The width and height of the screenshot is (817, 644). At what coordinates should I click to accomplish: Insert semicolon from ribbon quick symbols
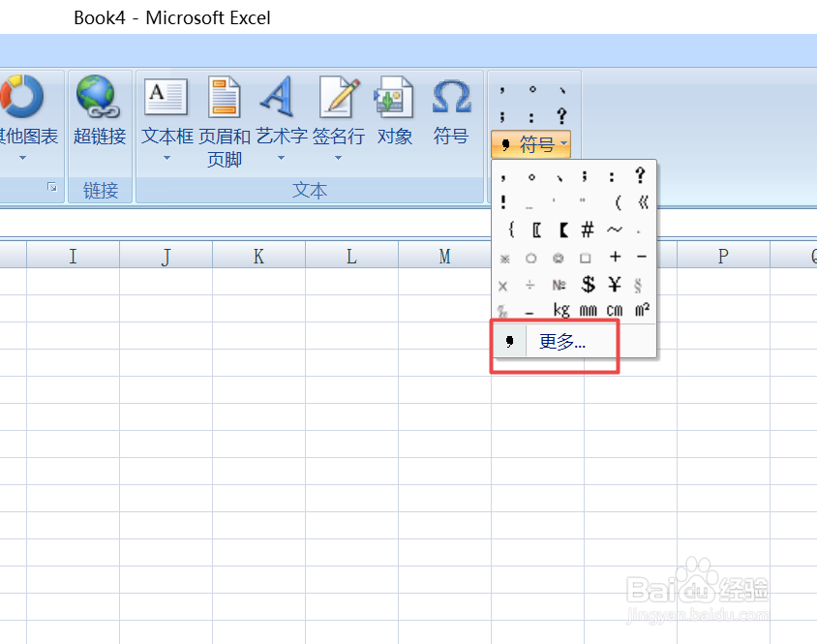pyautogui.click(x=502, y=117)
